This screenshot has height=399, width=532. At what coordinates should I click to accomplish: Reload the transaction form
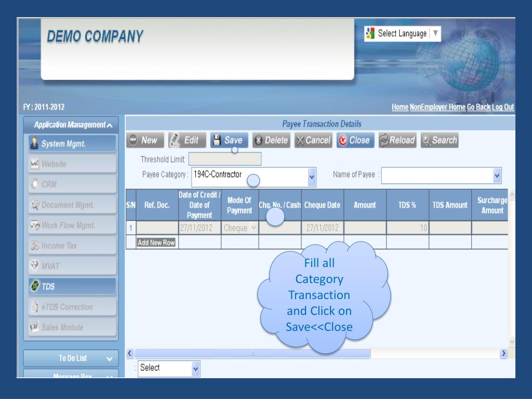(x=397, y=140)
